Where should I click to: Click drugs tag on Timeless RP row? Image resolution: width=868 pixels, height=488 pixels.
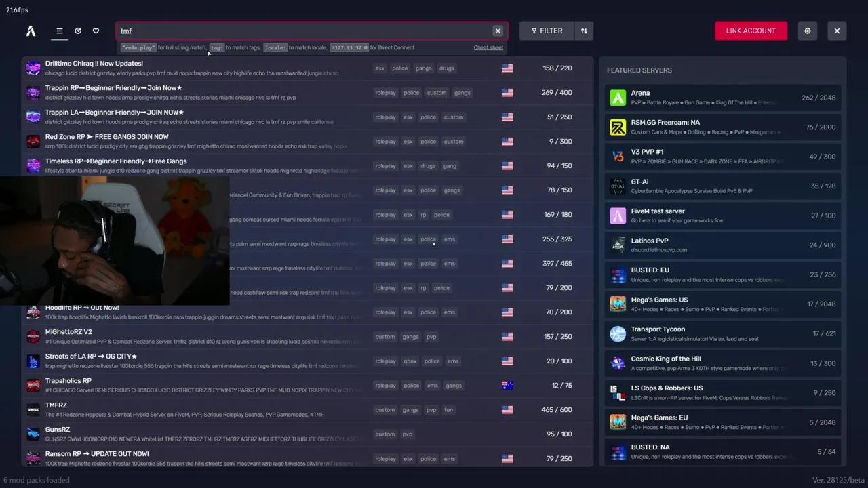coord(428,165)
